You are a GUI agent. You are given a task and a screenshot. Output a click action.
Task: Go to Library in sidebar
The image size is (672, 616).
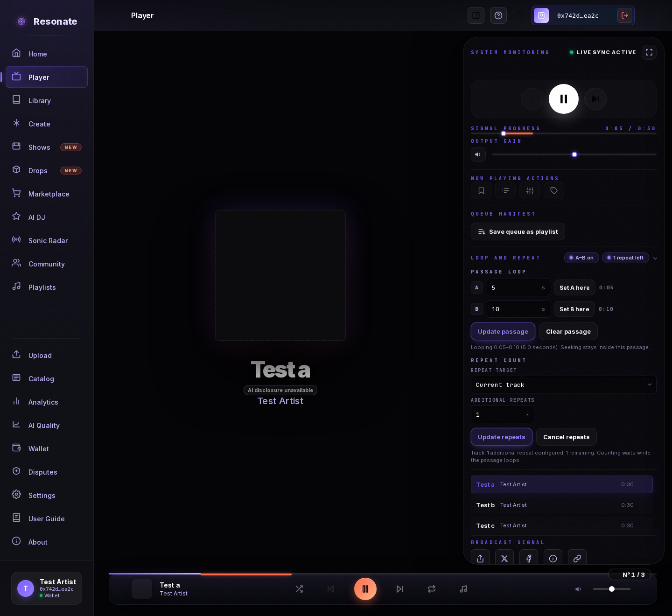(47, 100)
